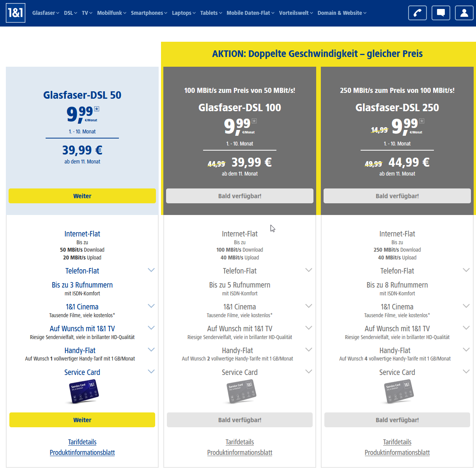The height and width of the screenshot is (469, 476).
Task: Click the Service Card image in DSL 250 column
Action: pos(399,391)
